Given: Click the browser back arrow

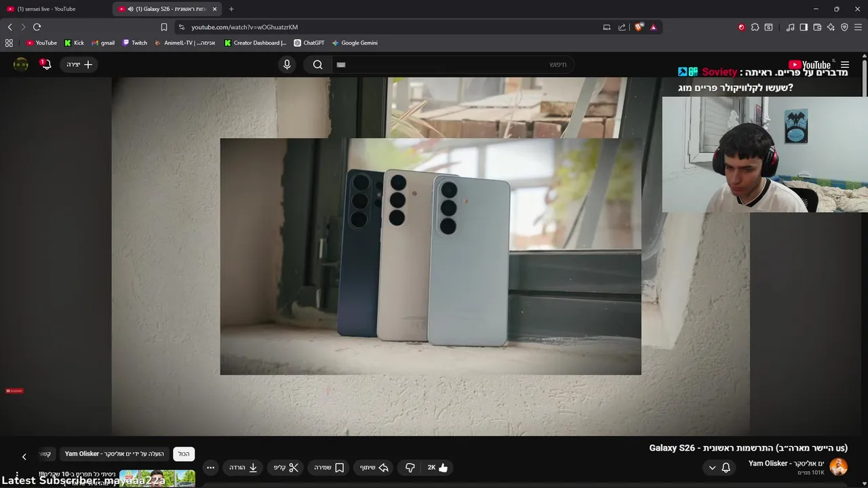Looking at the screenshot, I should click(9, 27).
